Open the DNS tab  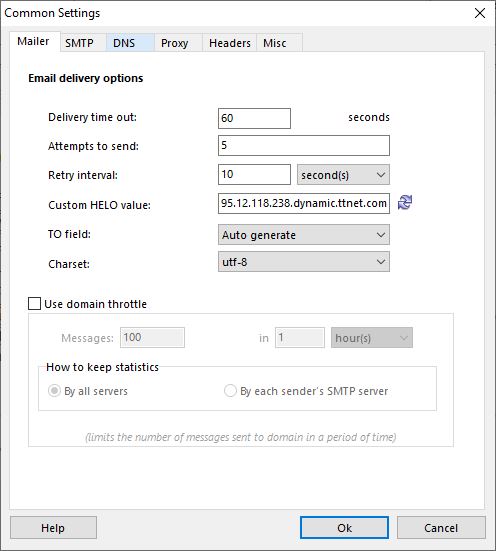click(x=124, y=43)
